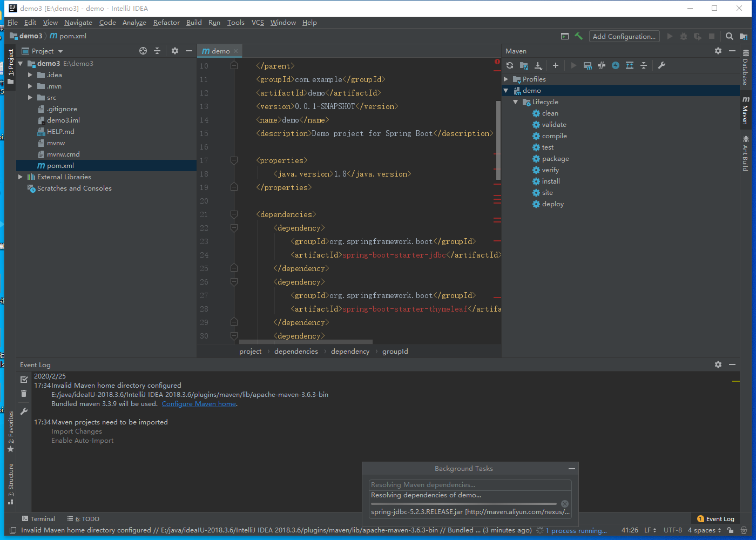756x540 pixels.
Task: Click Configure Maven home link
Action: point(199,404)
